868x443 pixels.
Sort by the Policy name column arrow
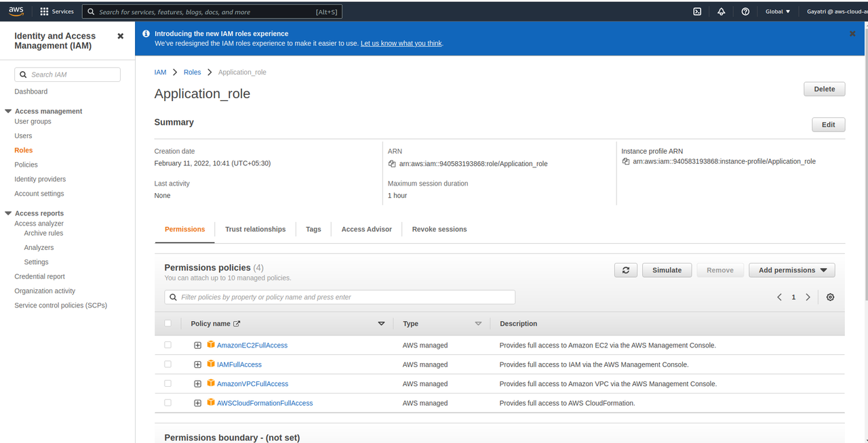[381, 324]
